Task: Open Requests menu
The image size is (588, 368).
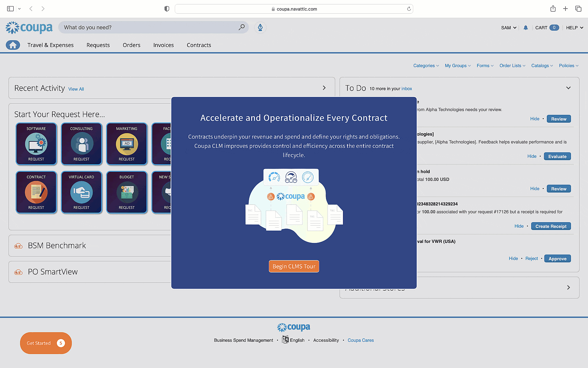Action: click(98, 45)
